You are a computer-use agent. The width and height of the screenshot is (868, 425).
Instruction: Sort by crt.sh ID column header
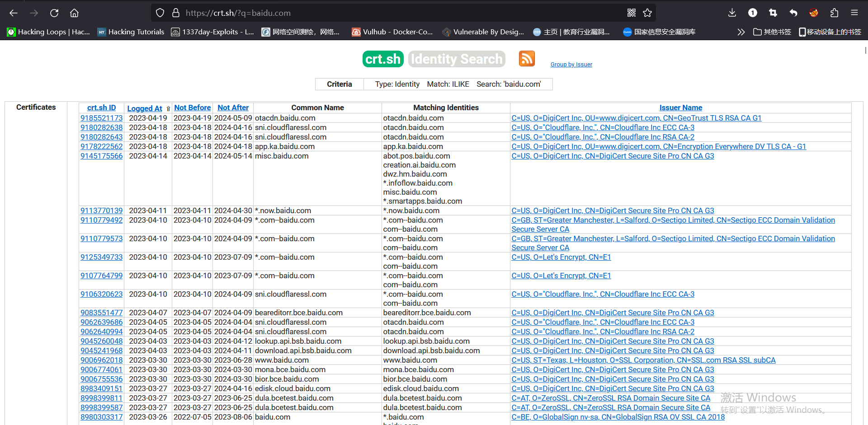point(102,107)
